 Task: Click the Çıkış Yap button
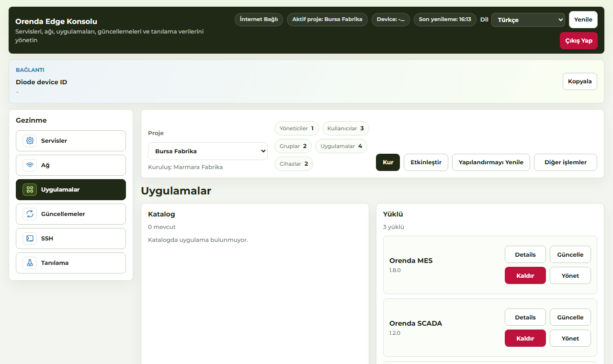click(x=579, y=41)
